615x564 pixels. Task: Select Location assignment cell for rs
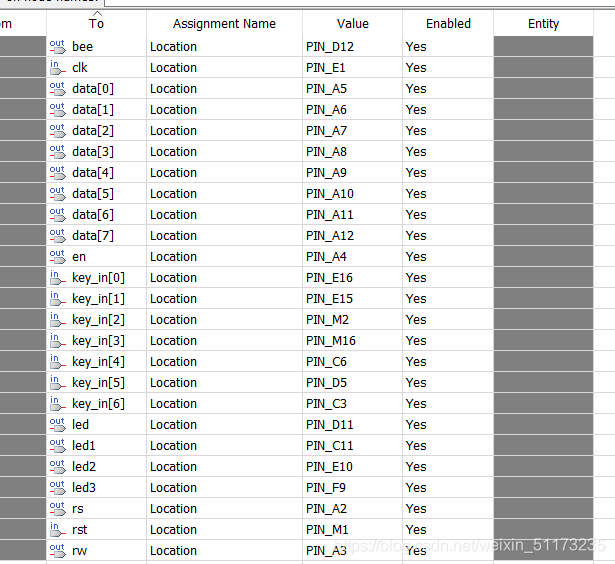(224, 509)
